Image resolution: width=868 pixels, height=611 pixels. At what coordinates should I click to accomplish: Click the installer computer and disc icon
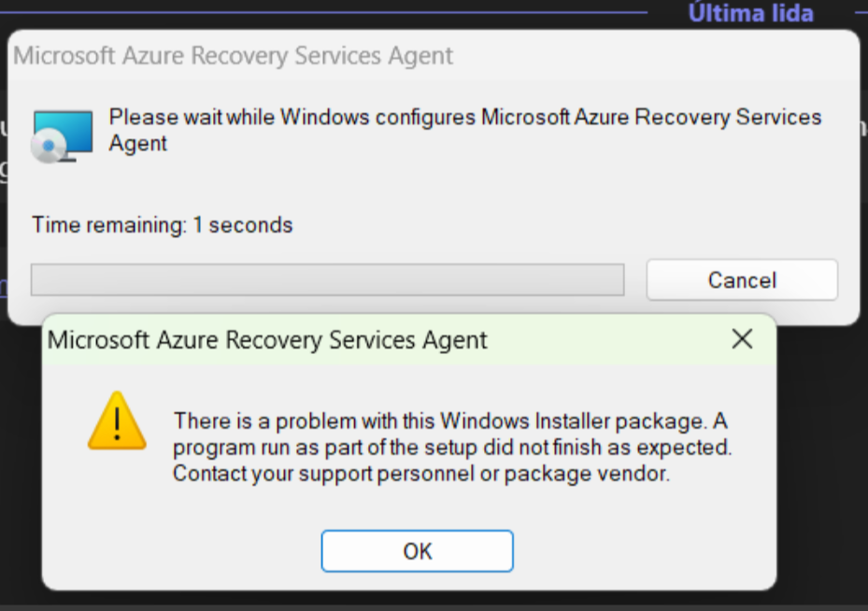63,136
